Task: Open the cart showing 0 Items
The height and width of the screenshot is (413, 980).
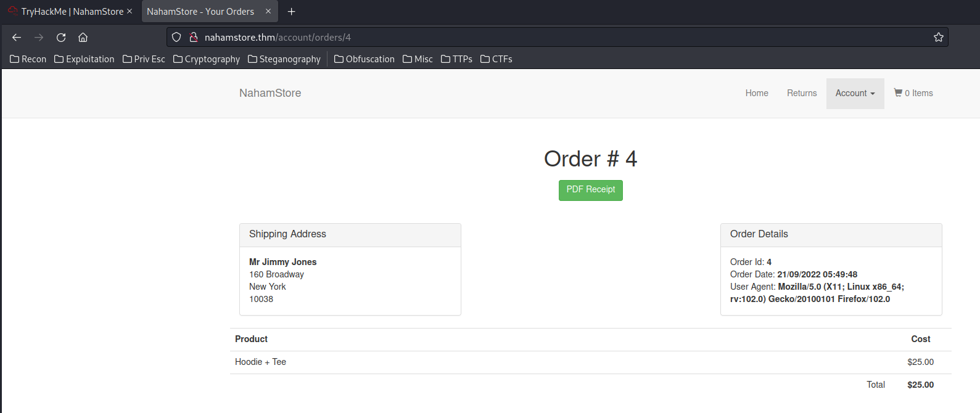Action: pyautogui.click(x=913, y=93)
